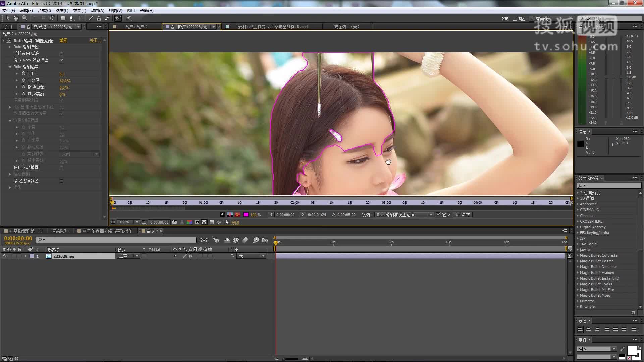Switch to the 渲染队列 tab
The width and height of the screenshot is (644, 362).
coord(60,231)
